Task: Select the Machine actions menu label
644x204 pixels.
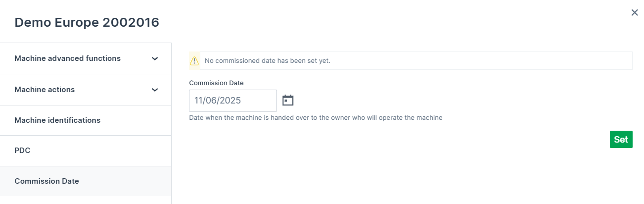Action: (45, 90)
